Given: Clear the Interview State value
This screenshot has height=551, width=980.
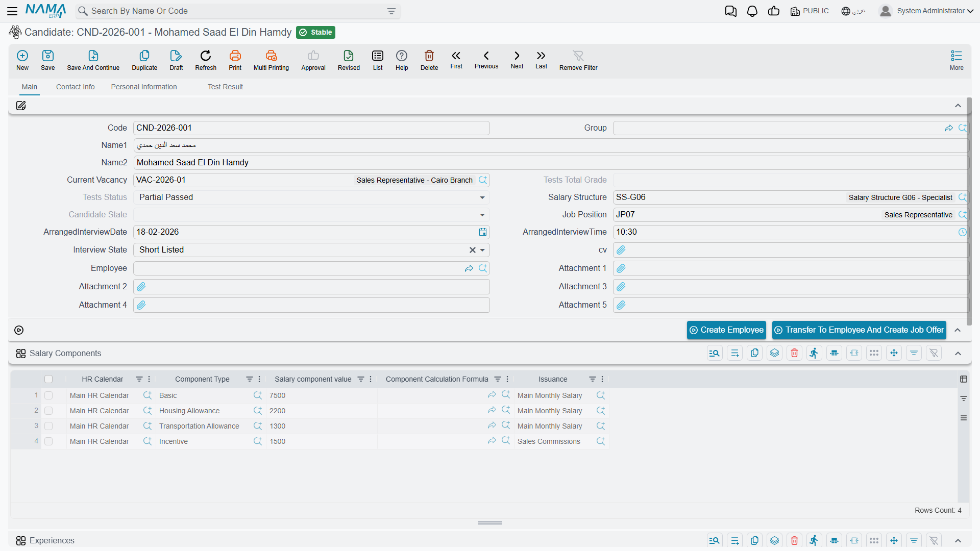Looking at the screenshot, I should [472, 250].
